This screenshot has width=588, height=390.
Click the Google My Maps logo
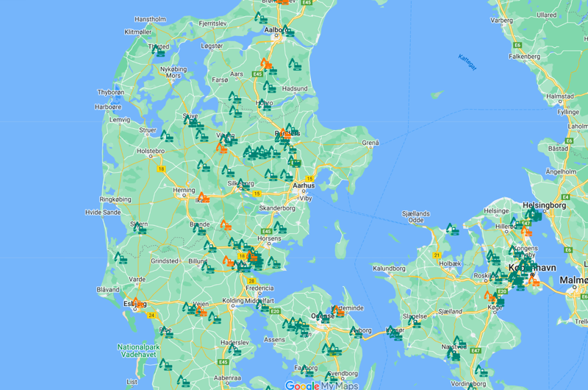coord(321,385)
